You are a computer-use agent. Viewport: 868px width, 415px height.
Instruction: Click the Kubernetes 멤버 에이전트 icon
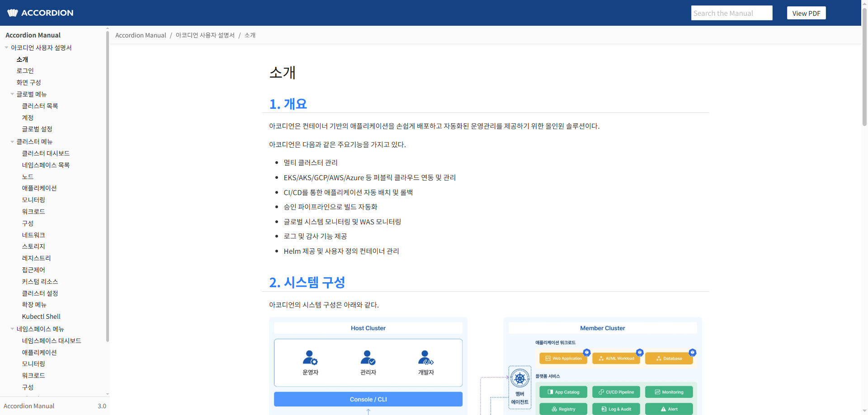coord(520,378)
